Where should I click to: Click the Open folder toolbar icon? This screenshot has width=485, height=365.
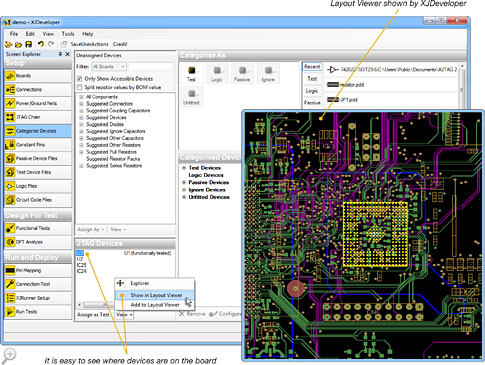tap(19, 44)
